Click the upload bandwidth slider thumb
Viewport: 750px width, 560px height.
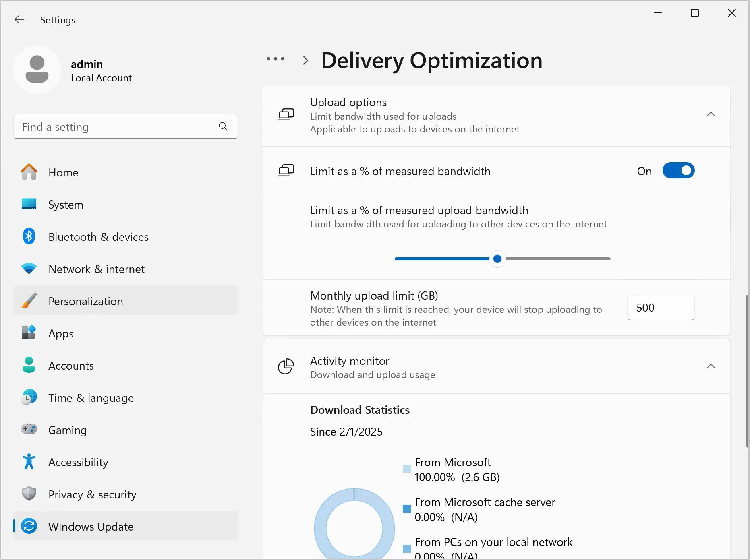click(x=497, y=259)
